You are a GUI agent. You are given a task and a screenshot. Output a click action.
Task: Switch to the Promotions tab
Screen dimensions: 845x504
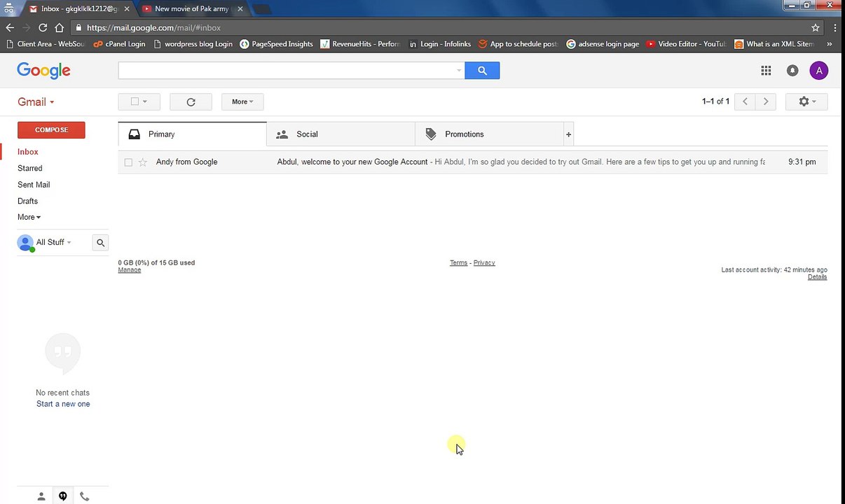[x=489, y=134]
